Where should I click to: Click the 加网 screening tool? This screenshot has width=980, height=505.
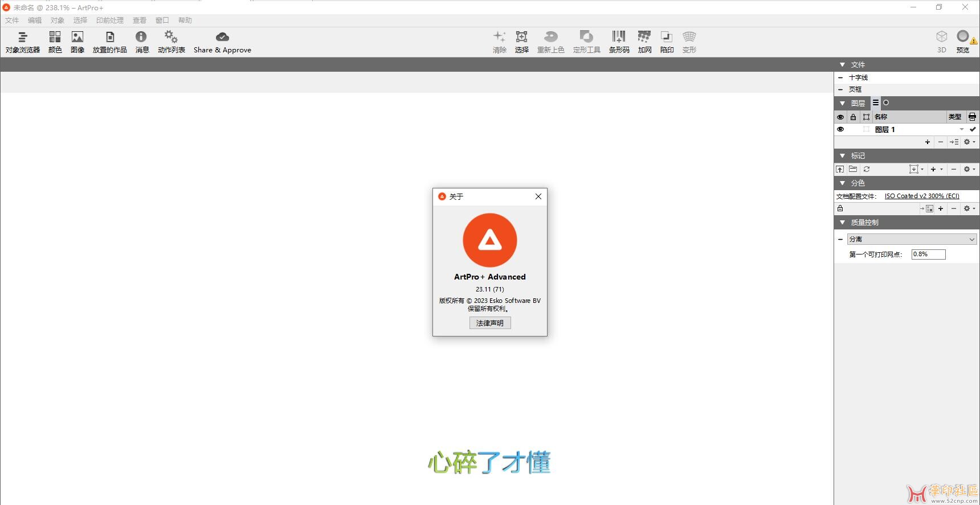[644, 42]
